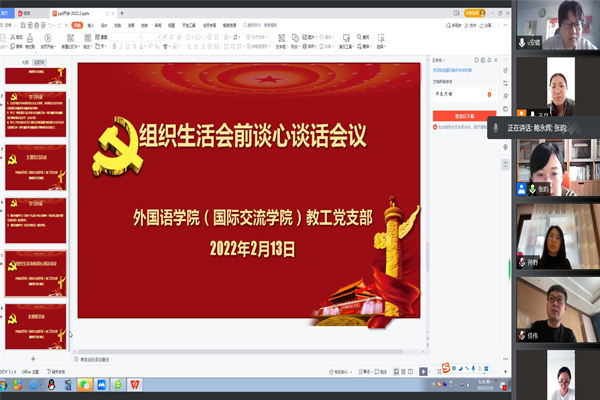Open the Layout (版式) icon
This screenshot has width=600, height=400.
coord(88,38)
